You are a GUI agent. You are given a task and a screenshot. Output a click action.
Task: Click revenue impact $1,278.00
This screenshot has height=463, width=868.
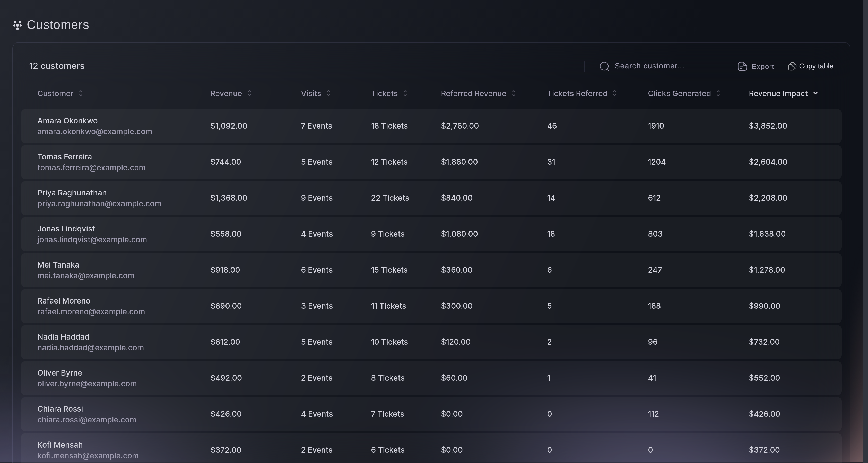(x=767, y=270)
